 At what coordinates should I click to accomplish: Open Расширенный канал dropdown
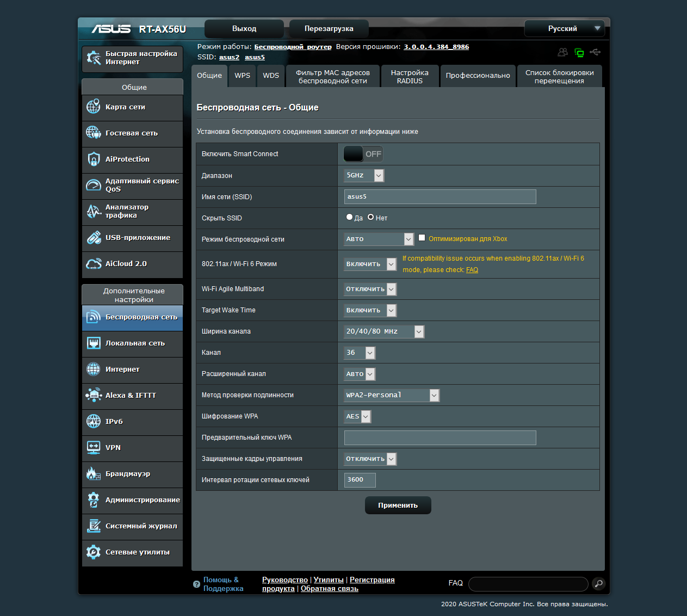[360, 374]
